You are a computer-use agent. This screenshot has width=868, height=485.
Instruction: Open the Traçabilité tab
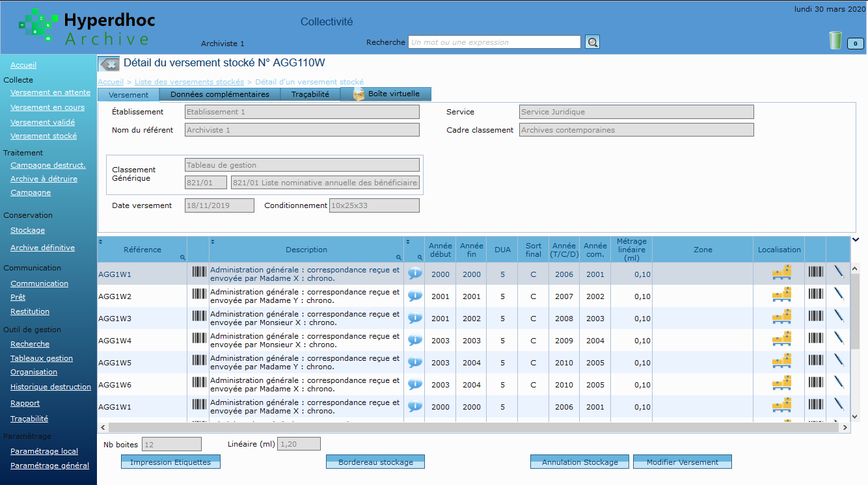[310, 94]
